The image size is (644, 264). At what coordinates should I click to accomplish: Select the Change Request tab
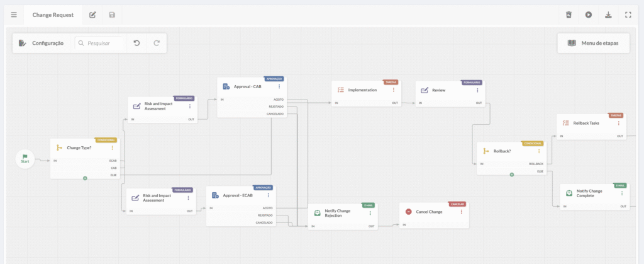[x=53, y=14]
